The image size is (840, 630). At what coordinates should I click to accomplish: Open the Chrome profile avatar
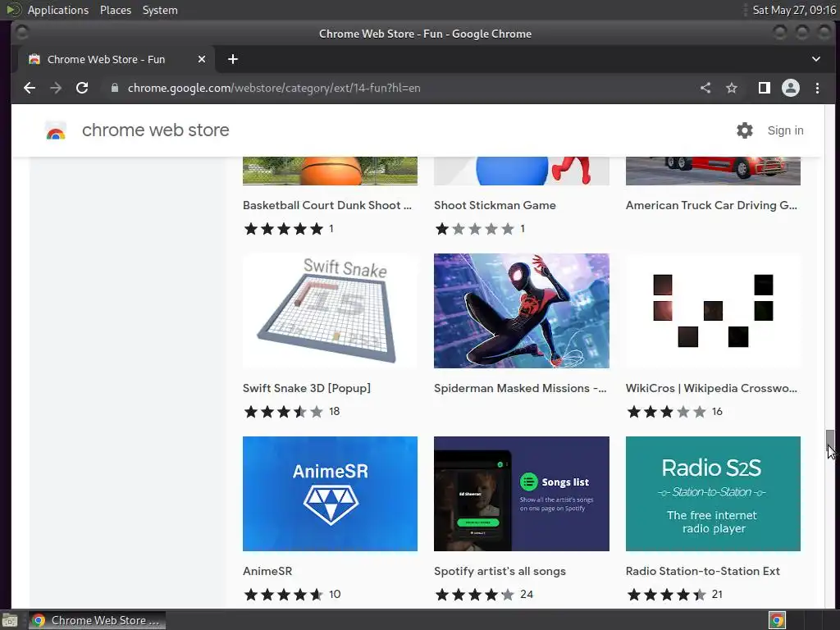click(791, 88)
